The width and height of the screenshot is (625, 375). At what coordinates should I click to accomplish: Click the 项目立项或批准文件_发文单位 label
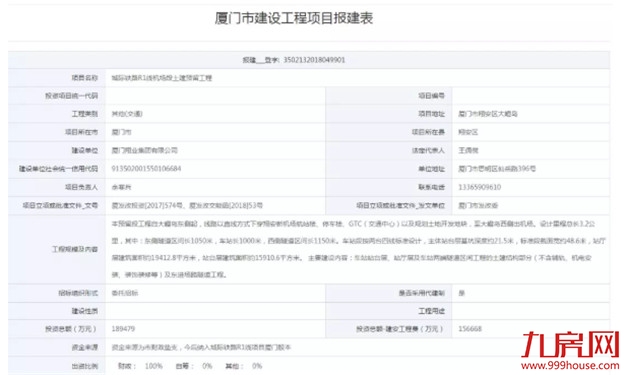click(x=400, y=206)
